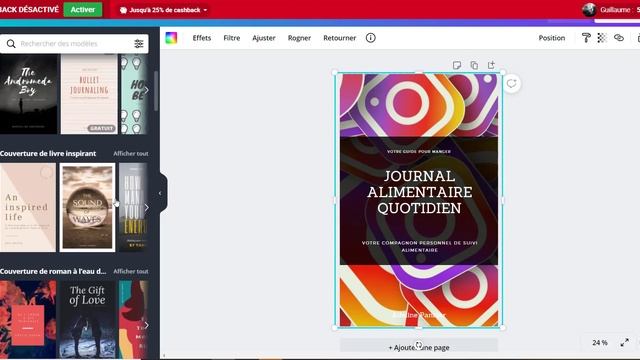Click the link icon in toolbar
The height and width of the screenshot is (360, 640).
coord(619,38)
